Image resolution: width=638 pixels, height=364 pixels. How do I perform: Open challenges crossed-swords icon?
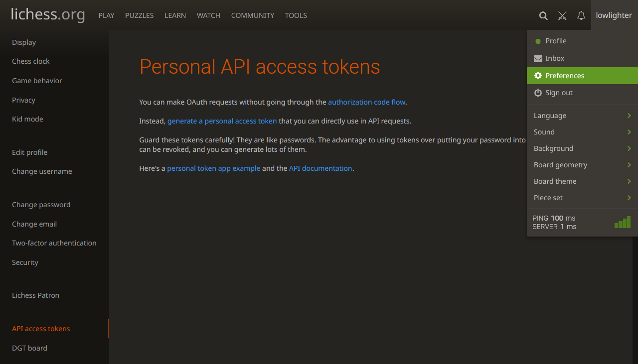tap(562, 15)
